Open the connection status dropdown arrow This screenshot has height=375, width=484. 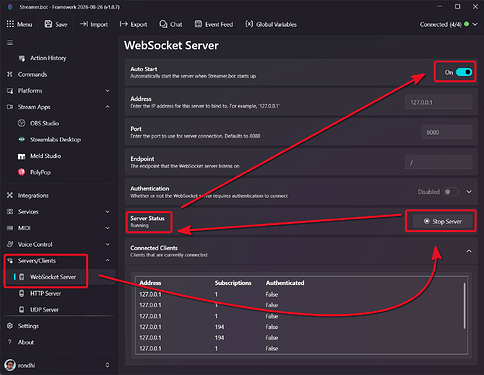point(475,24)
